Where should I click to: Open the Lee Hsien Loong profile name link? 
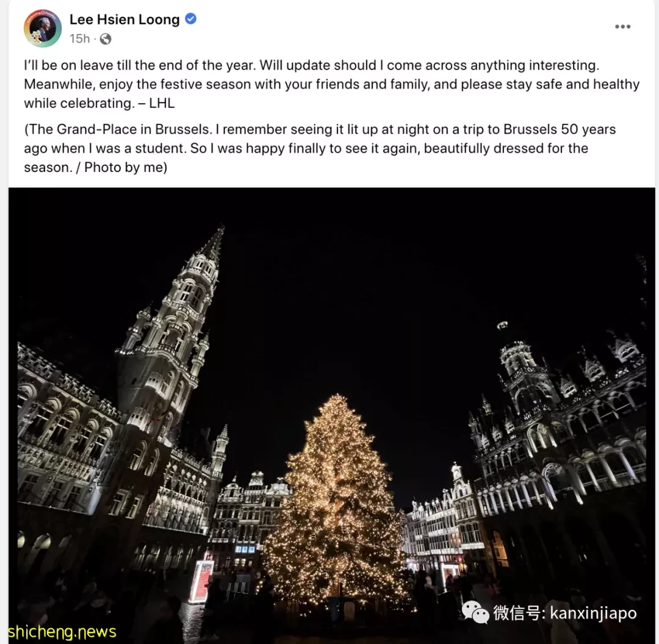click(124, 20)
